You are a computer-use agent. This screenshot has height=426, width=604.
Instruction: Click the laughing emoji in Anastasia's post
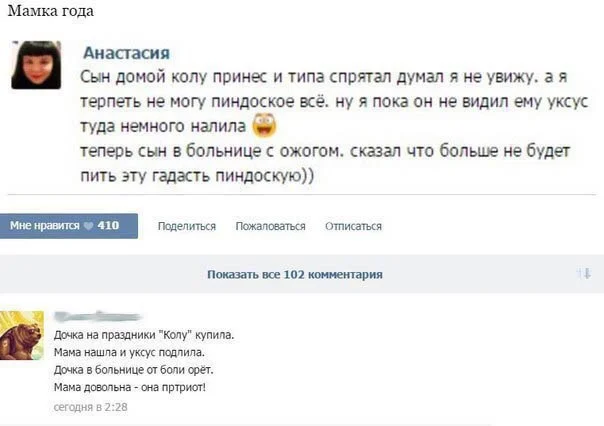pyautogui.click(x=264, y=126)
